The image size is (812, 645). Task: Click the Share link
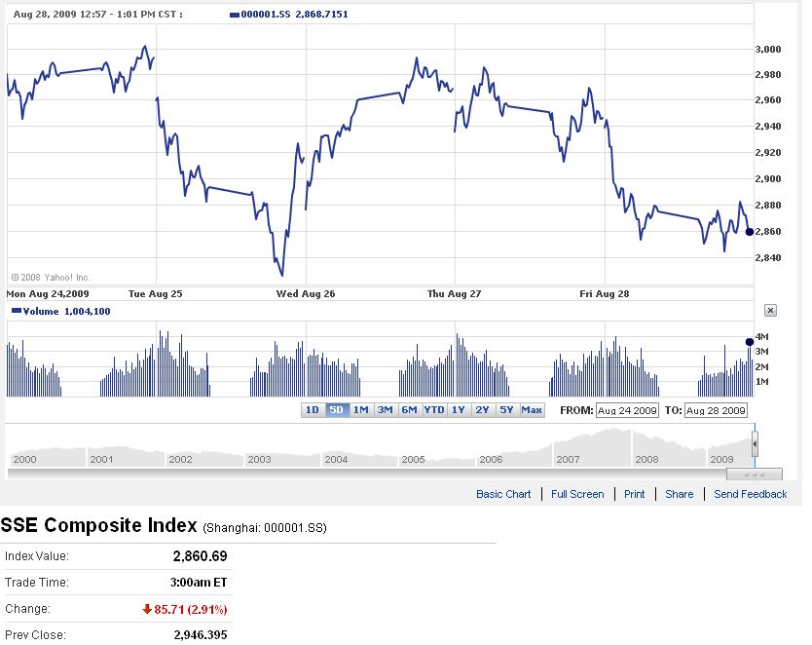point(680,494)
